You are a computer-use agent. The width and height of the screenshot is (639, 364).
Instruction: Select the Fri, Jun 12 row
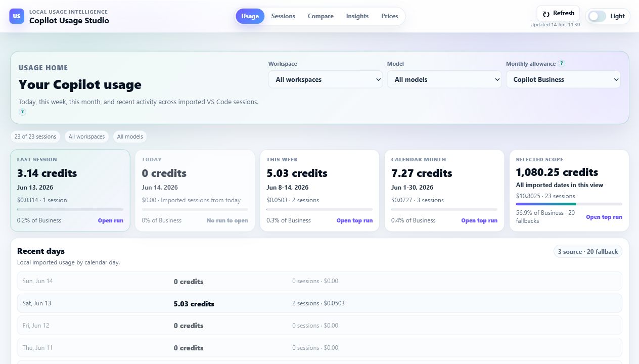point(319,326)
